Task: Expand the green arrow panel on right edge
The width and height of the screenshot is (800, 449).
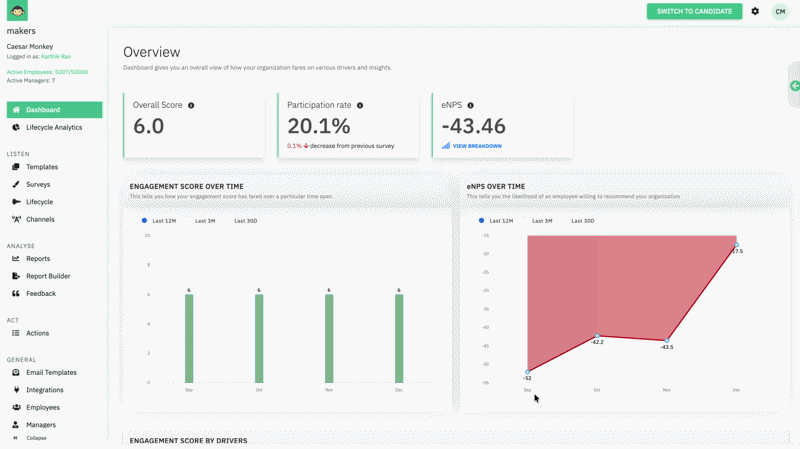Action: (x=794, y=86)
